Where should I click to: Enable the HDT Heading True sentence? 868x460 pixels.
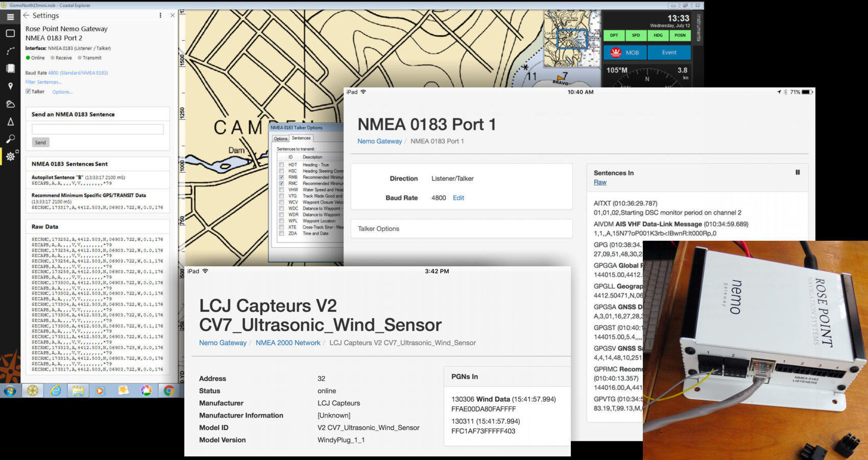[281, 165]
